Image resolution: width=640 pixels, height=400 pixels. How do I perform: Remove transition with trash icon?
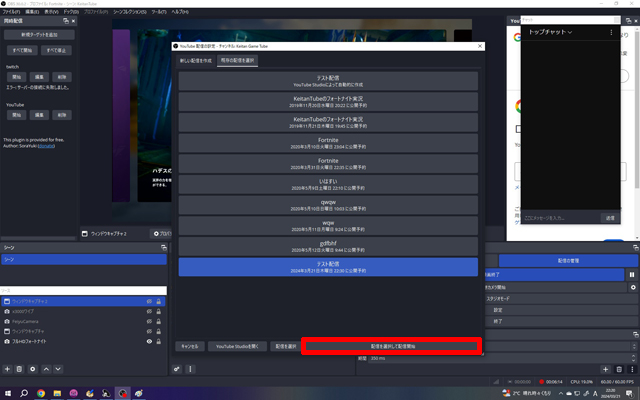[x=619, y=369]
